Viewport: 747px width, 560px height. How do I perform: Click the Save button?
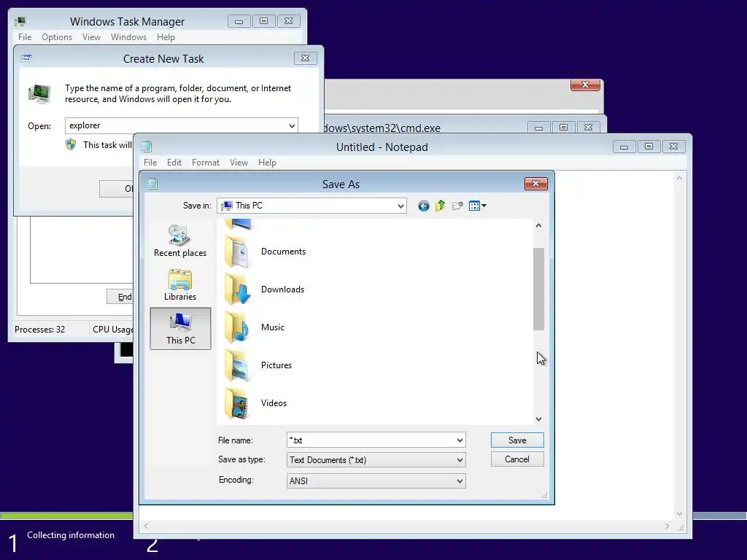(x=517, y=440)
